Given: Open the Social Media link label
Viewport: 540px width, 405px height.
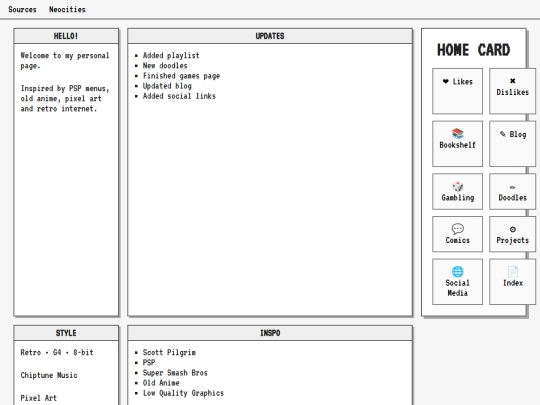Looking at the screenshot, I should click(458, 288).
